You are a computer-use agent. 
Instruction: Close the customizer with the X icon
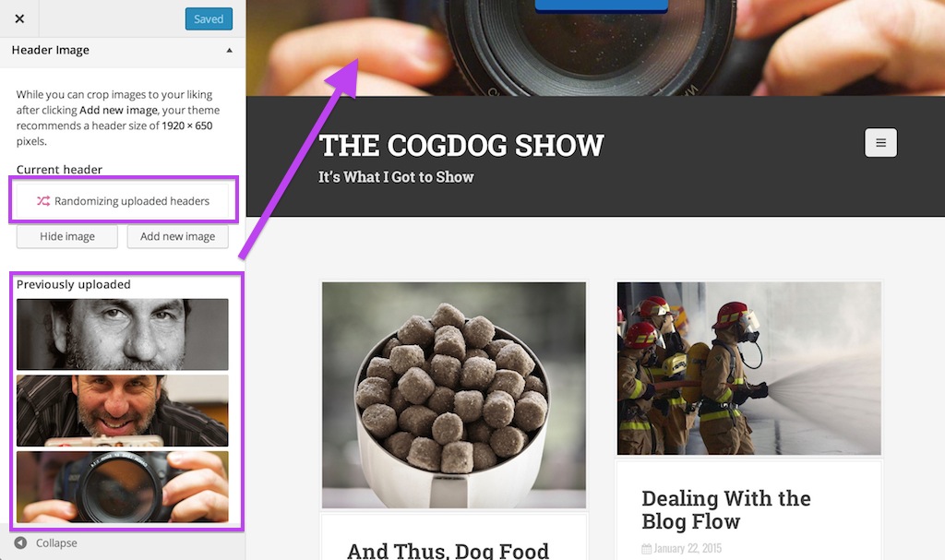pos(19,18)
